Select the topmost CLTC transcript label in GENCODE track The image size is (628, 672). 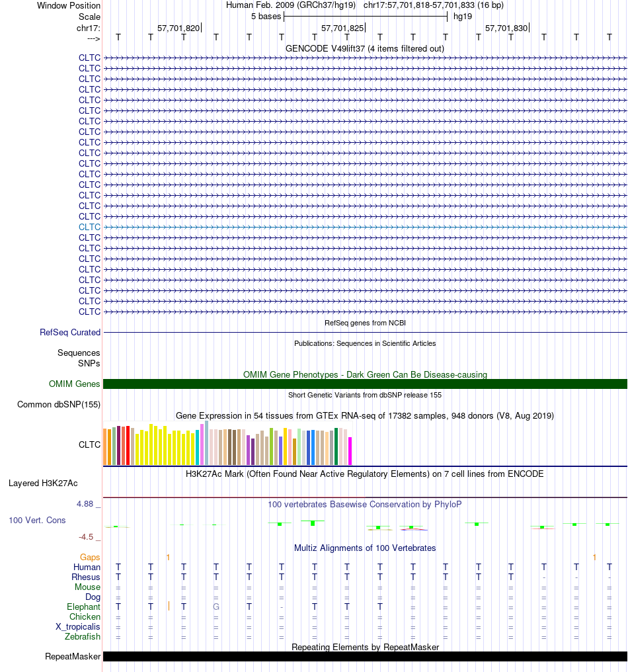tap(89, 58)
